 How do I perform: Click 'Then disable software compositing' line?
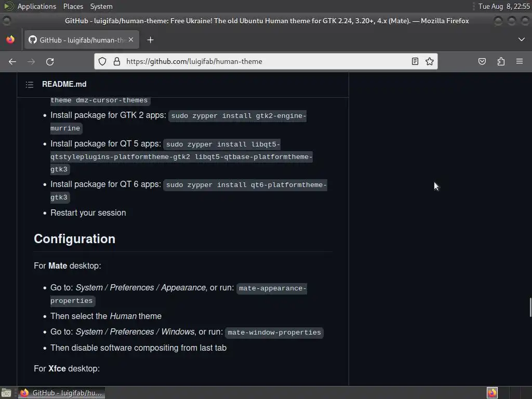tap(138, 348)
